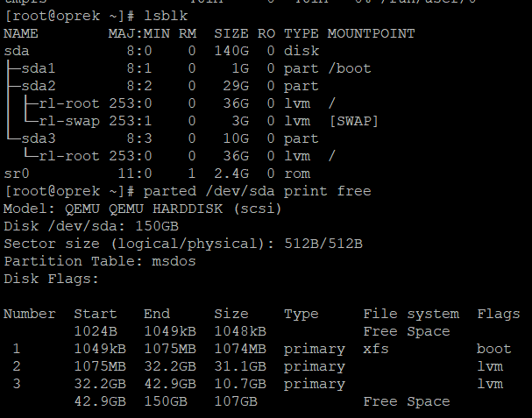Click the sda1 partition entry
This screenshot has width=532, height=418.
(38, 68)
